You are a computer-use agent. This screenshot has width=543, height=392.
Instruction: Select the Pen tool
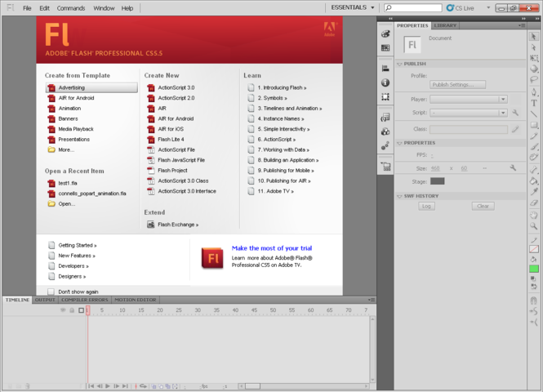pos(534,91)
